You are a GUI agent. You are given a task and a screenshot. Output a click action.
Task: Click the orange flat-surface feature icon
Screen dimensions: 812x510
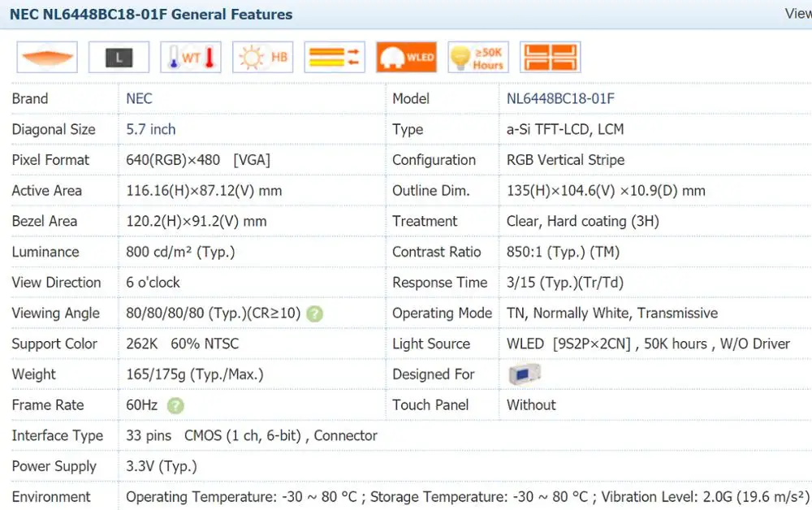[47, 57]
